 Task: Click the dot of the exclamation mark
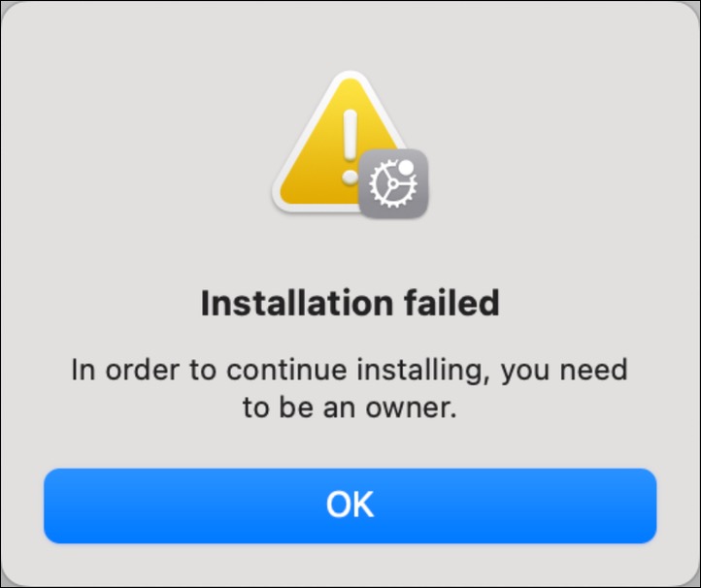pos(350,177)
